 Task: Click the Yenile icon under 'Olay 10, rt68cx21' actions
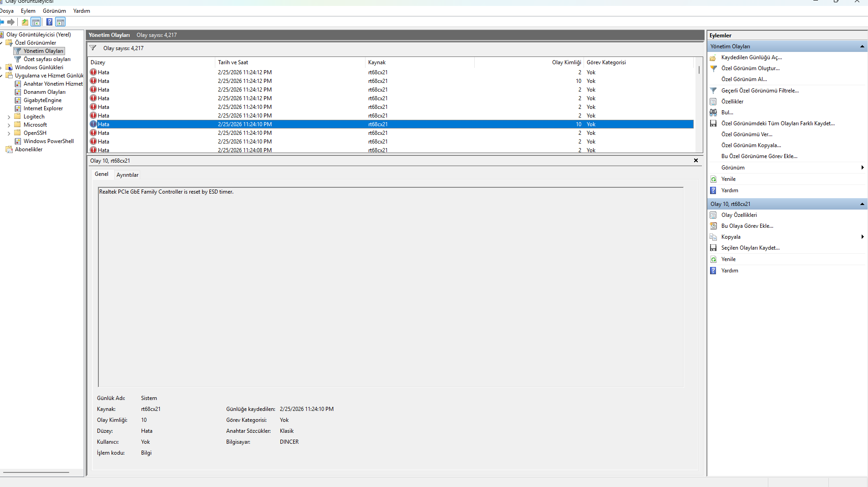click(x=713, y=259)
